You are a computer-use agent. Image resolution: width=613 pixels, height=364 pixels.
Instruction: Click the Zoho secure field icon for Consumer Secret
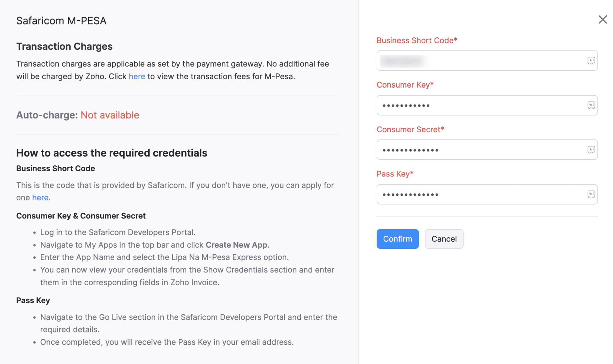pos(591,150)
